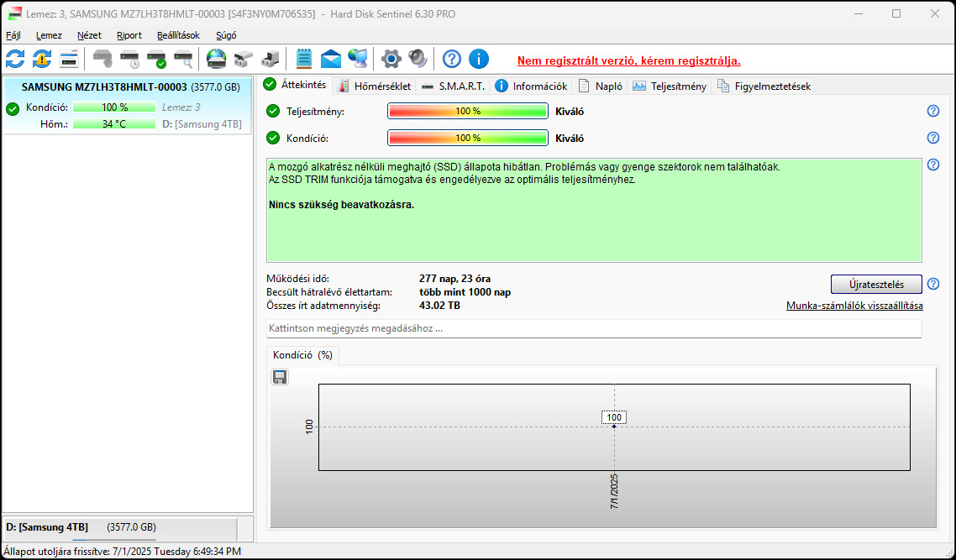Open the Fájl menu
Image resolution: width=956 pixels, height=560 pixels.
click(x=13, y=35)
